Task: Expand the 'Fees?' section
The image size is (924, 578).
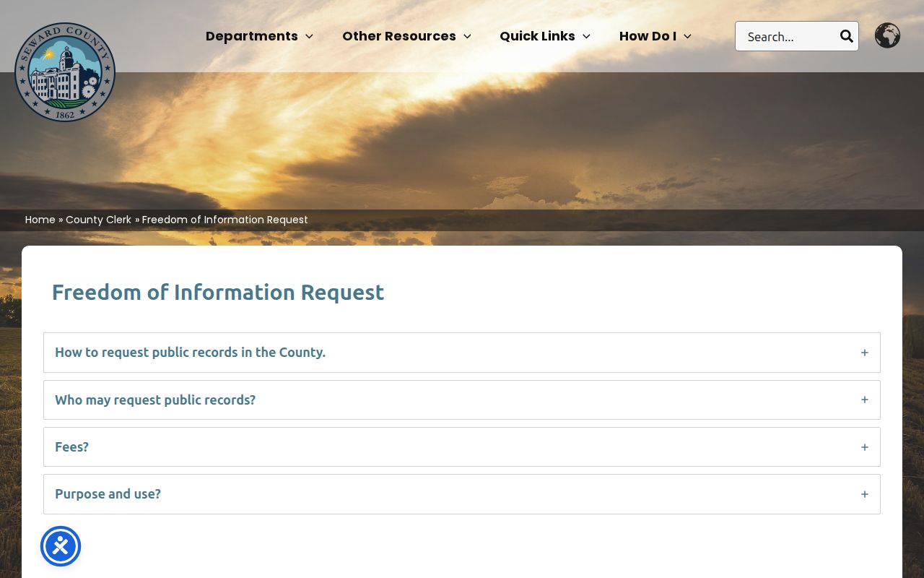Action: pos(462,447)
